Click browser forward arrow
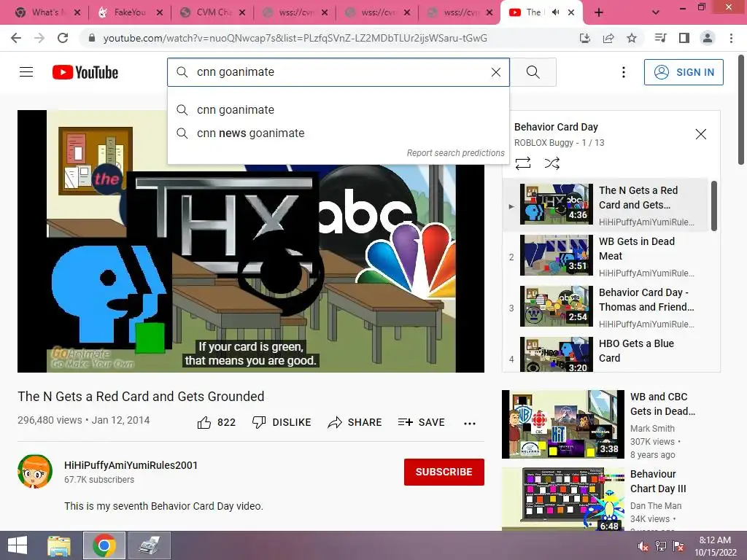 click(39, 38)
